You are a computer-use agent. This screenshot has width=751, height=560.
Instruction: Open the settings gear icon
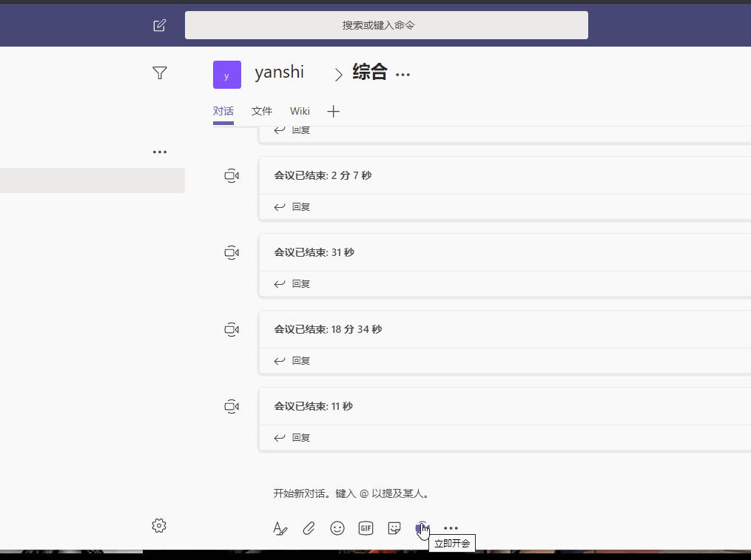click(x=159, y=526)
